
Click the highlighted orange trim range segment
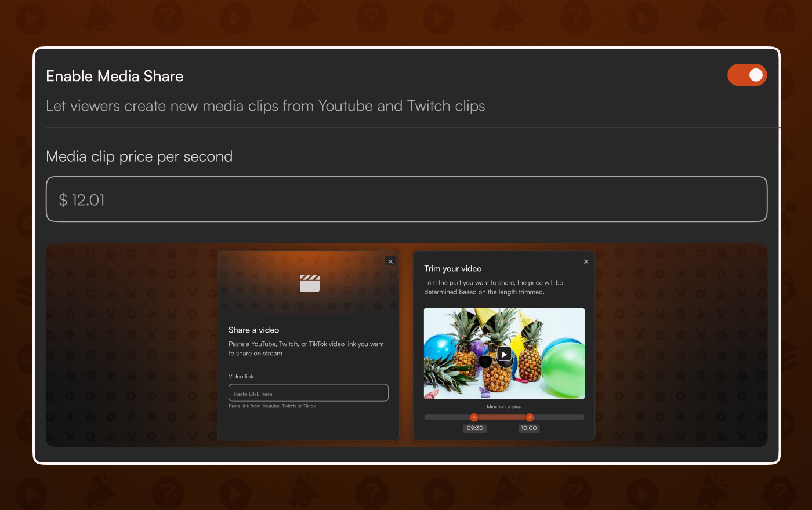pos(502,417)
